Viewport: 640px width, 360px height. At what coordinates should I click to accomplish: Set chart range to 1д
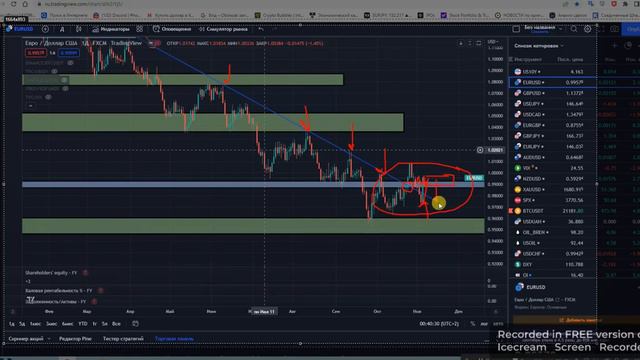12,324
